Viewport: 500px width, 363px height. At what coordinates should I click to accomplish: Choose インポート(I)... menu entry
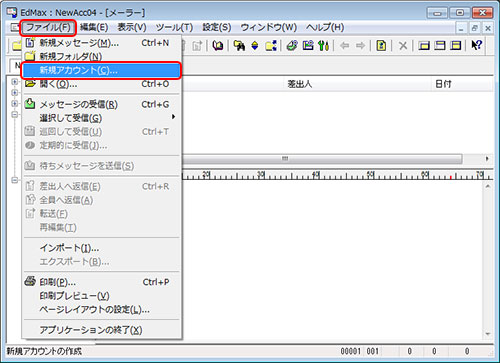tap(102, 248)
